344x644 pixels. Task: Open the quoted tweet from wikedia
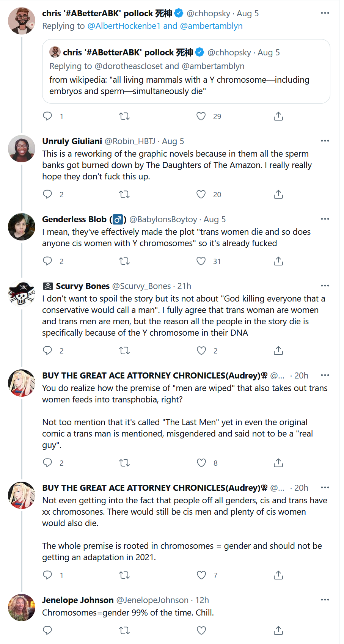[186, 71]
